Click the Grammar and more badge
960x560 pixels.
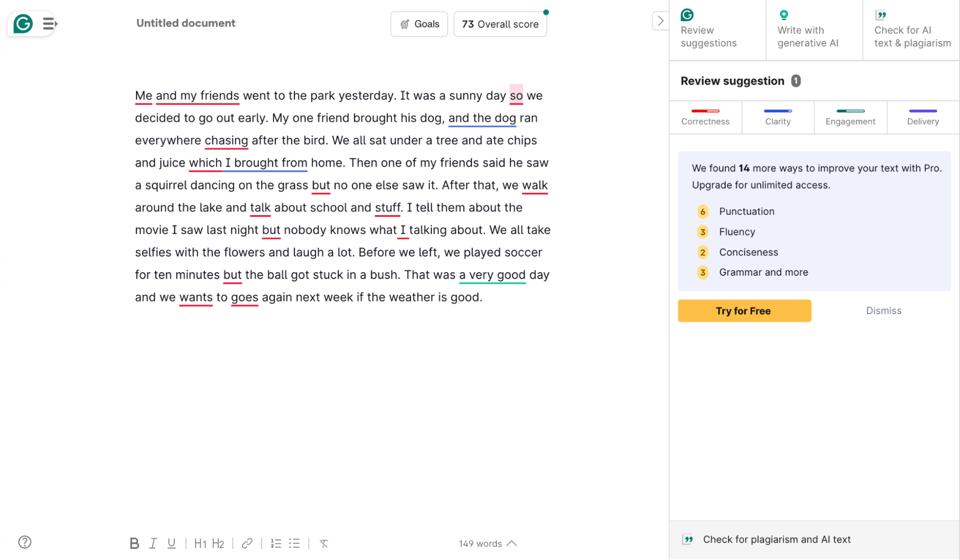tap(703, 272)
